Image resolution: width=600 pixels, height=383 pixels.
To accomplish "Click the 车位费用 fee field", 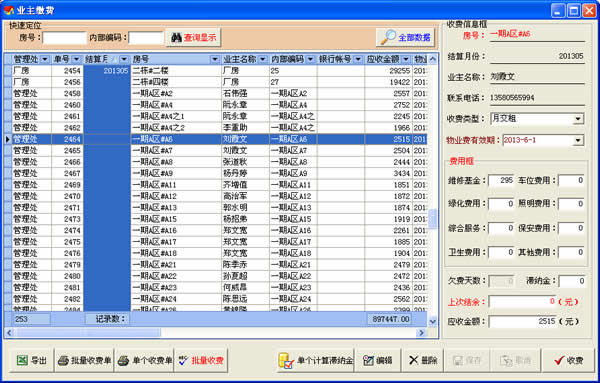I will coord(572,180).
